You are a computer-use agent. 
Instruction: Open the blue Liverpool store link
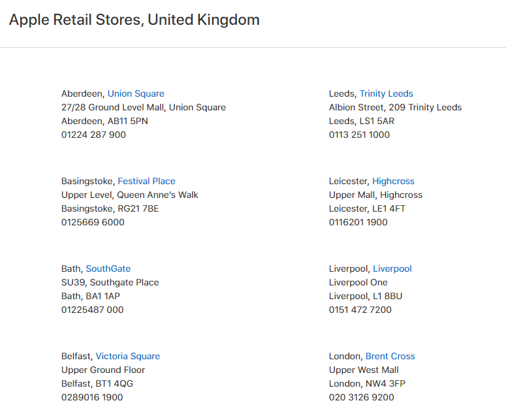click(x=392, y=268)
